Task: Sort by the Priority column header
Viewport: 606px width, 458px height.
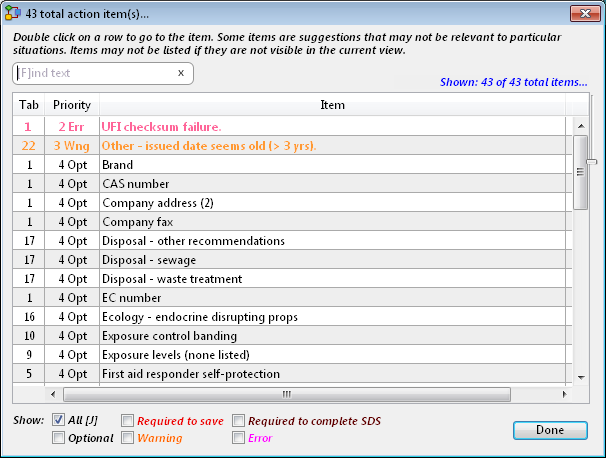Action: point(72,105)
